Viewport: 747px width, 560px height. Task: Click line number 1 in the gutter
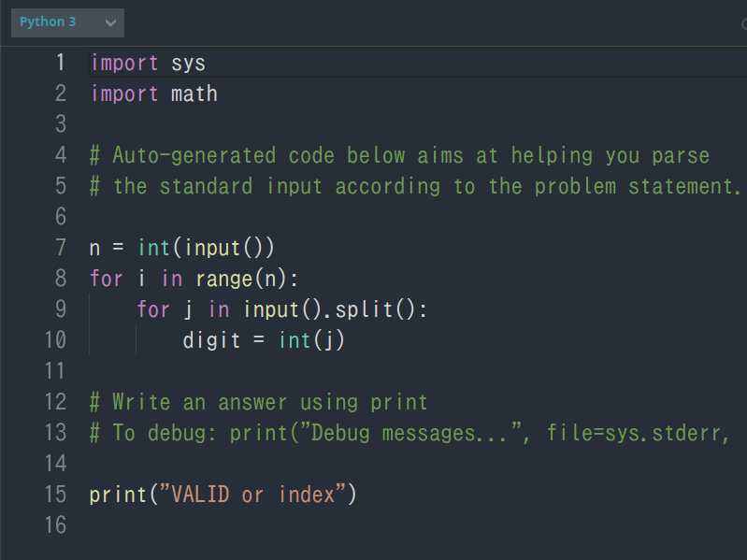(61, 63)
